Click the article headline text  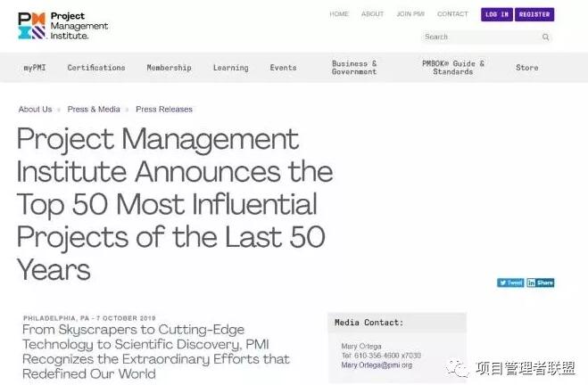[x=175, y=204]
